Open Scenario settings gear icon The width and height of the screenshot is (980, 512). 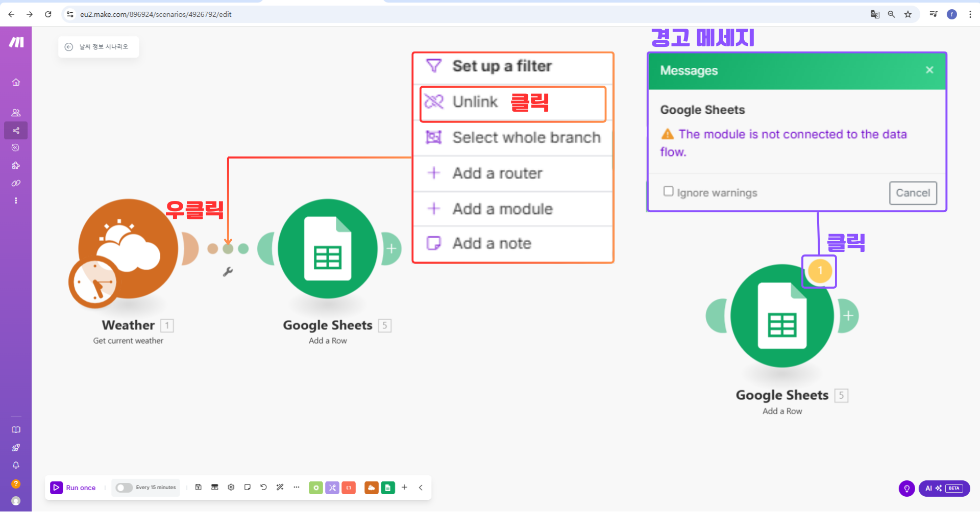point(231,488)
